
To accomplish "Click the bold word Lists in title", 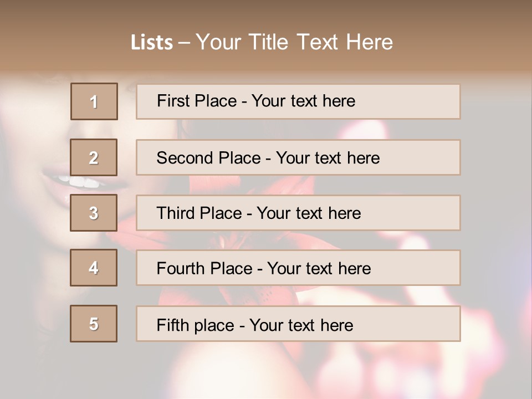I will 152,43.
